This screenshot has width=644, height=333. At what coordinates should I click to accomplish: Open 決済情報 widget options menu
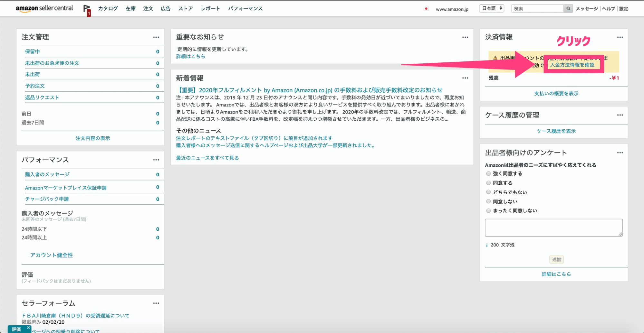coord(620,37)
